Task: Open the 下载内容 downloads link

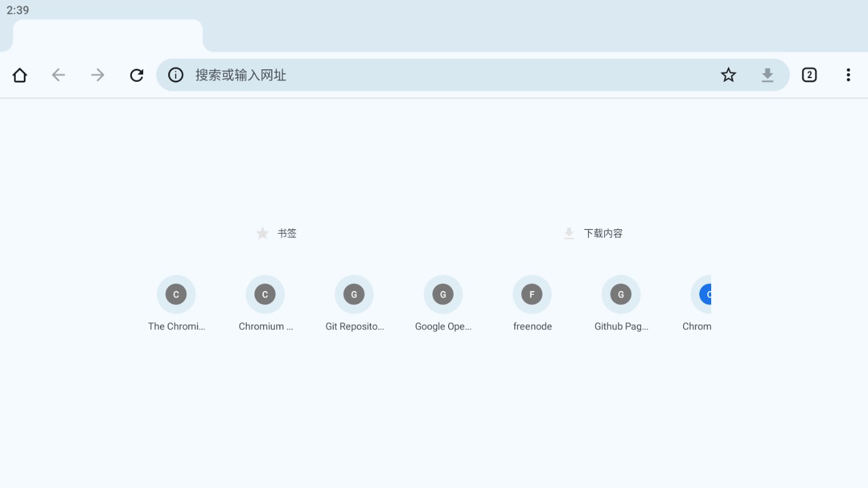Action: (593, 233)
